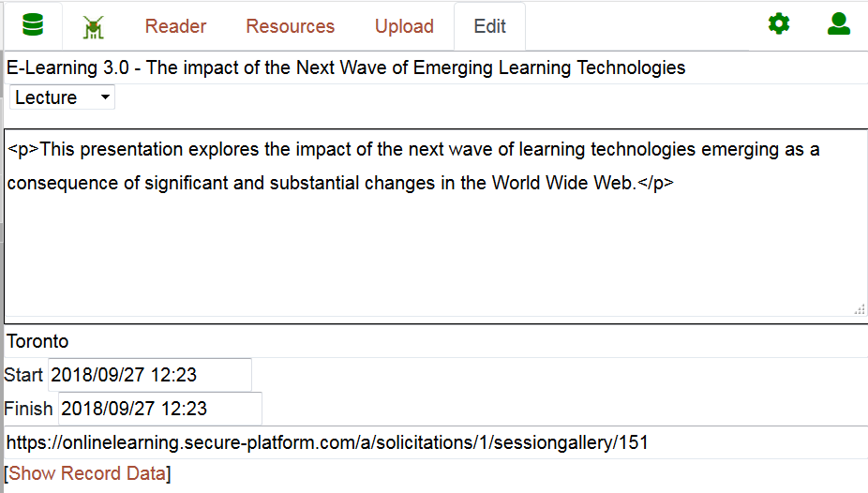Click the green database stack icon

point(33,25)
